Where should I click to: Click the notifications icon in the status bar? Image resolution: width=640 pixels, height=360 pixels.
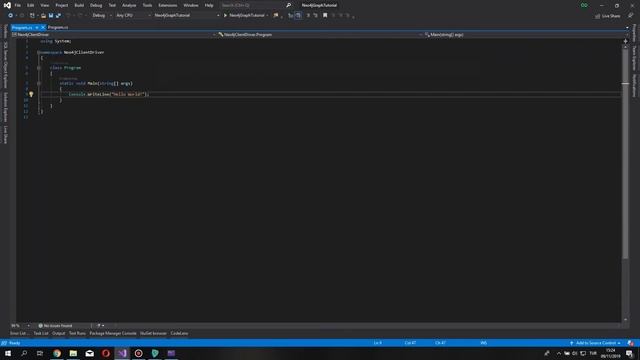point(631,343)
